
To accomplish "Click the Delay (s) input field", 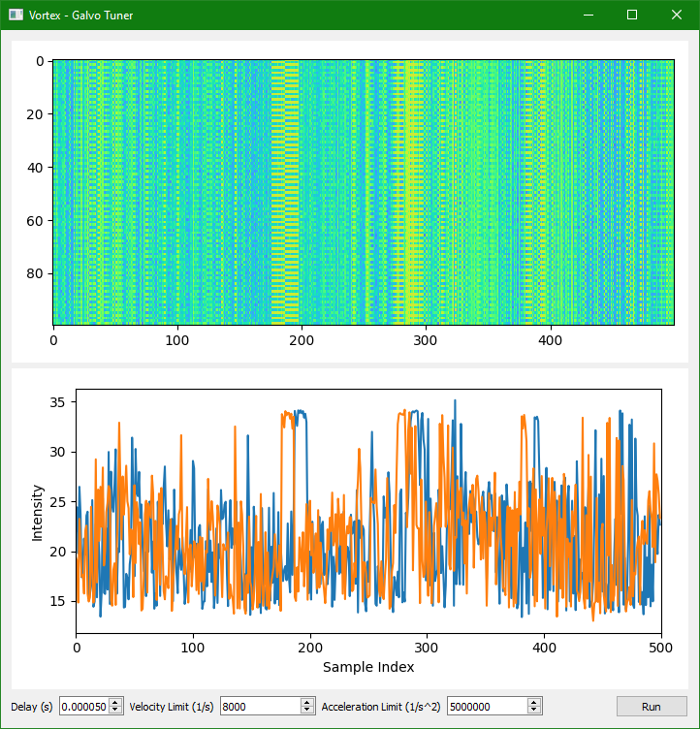I will click(x=83, y=707).
